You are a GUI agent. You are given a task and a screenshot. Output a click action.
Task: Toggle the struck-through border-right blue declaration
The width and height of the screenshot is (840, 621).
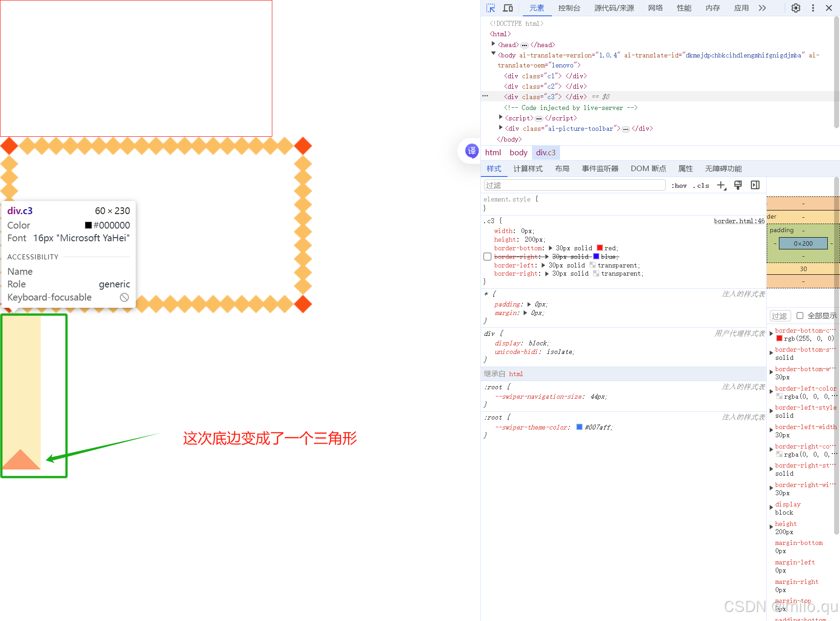(x=487, y=257)
